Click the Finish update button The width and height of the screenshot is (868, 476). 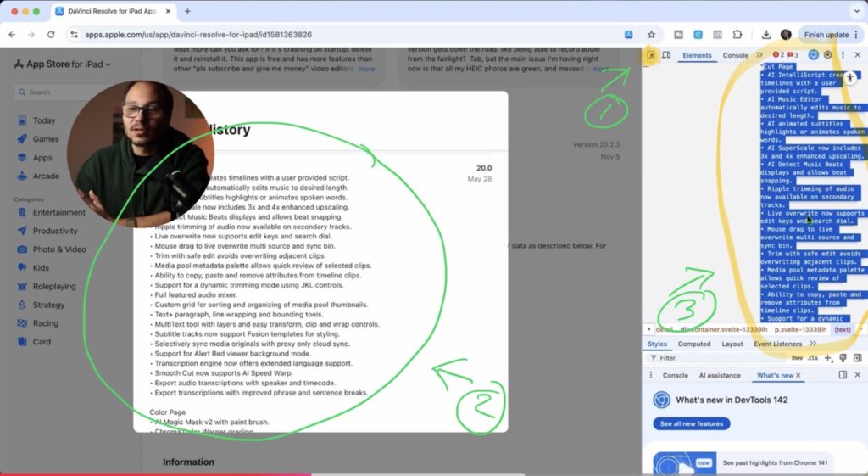click(826, 34)
